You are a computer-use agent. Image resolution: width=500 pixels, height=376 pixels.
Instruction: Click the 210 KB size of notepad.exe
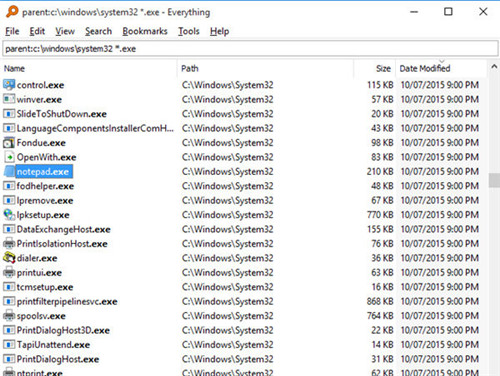[380, 171]
